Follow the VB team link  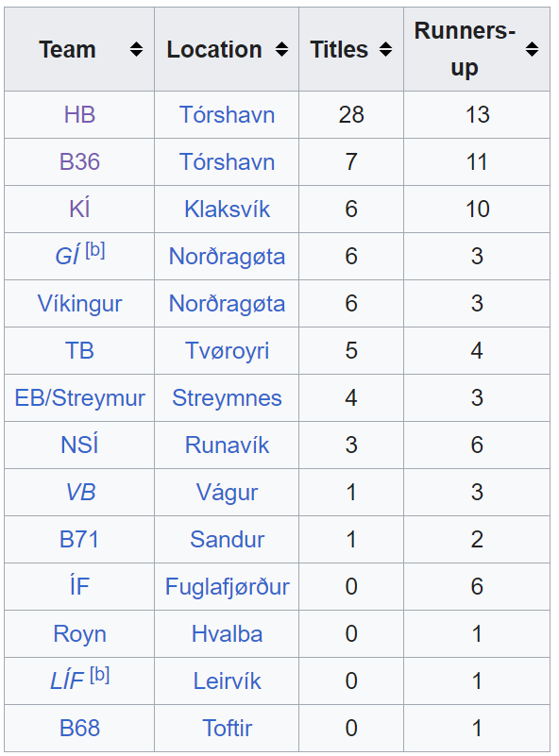point(80,493)
